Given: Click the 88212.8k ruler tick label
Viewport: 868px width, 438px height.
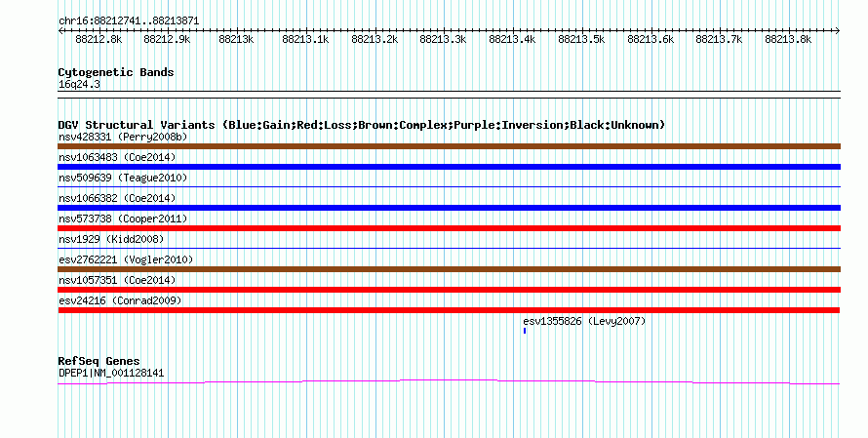Looking at the screenshot, I should tap(99, 39).
